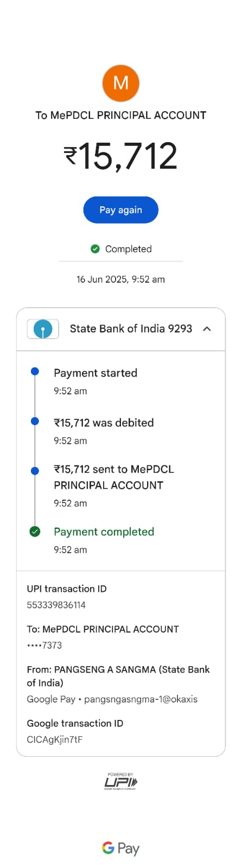Screen dimensions: 242x868
Task: Click the ₹15,712 amount heading
Action: [120, 156]
